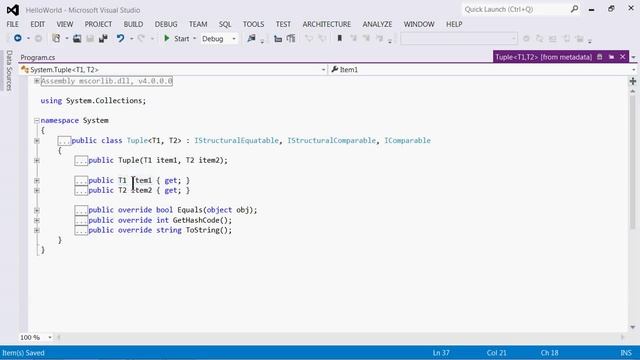This screenshot has width=640, height=360.
Task: Expand the GetHashCode method outlining node
Action: click(37, 220)
